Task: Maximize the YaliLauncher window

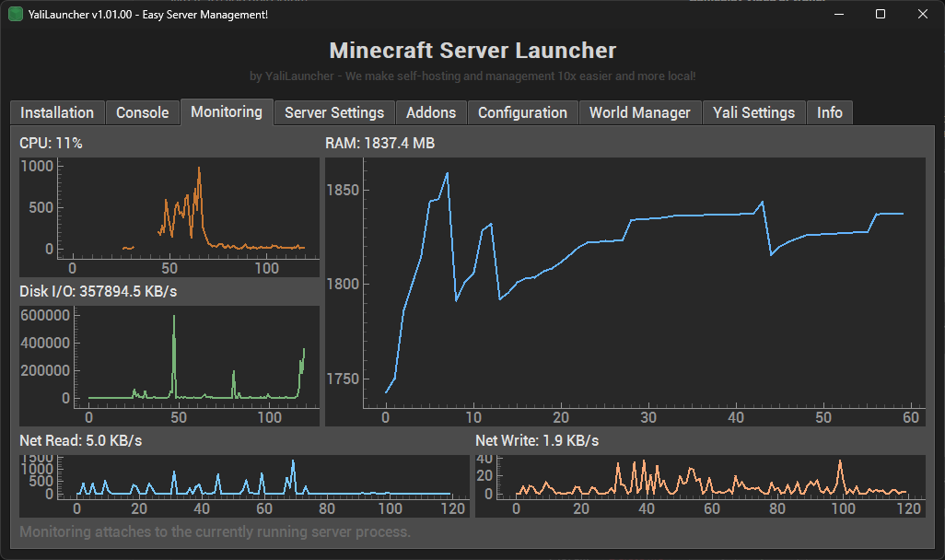Action: click(x=881, y=14)
